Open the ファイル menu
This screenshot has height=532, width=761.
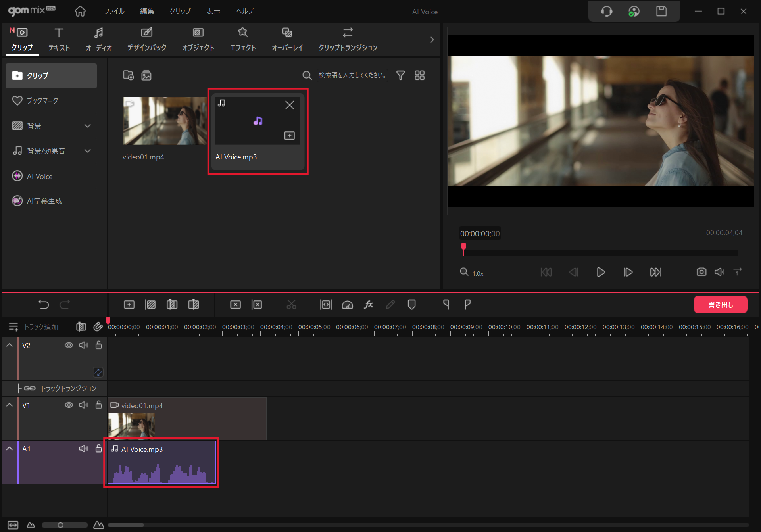[114, 11]
